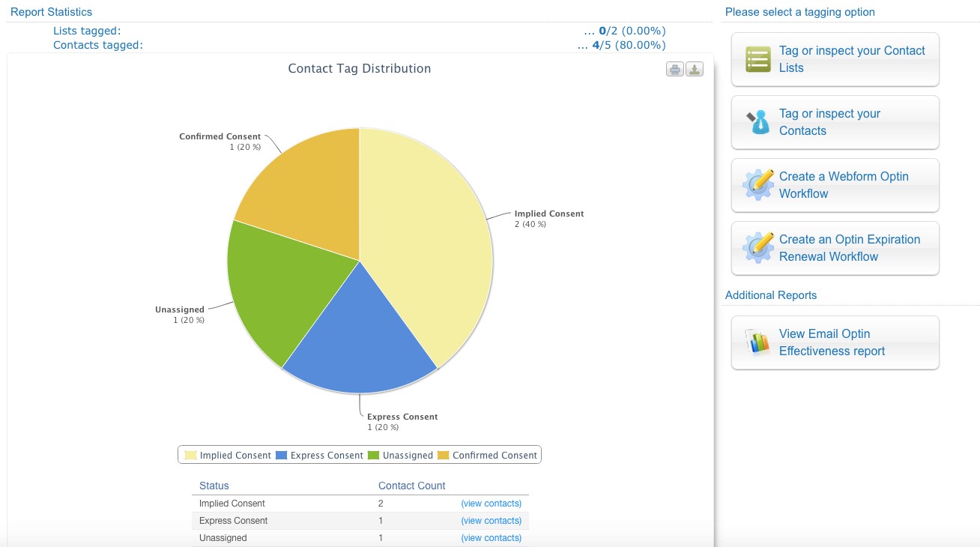Create an Optin Expiration Renewal Workflow
980x547 pixels.
pos(835,248)
